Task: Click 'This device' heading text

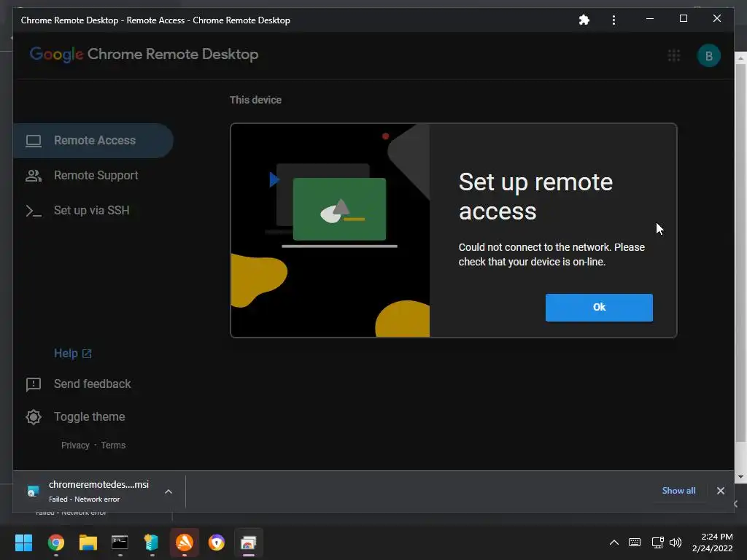Action: tap(255, 100)
